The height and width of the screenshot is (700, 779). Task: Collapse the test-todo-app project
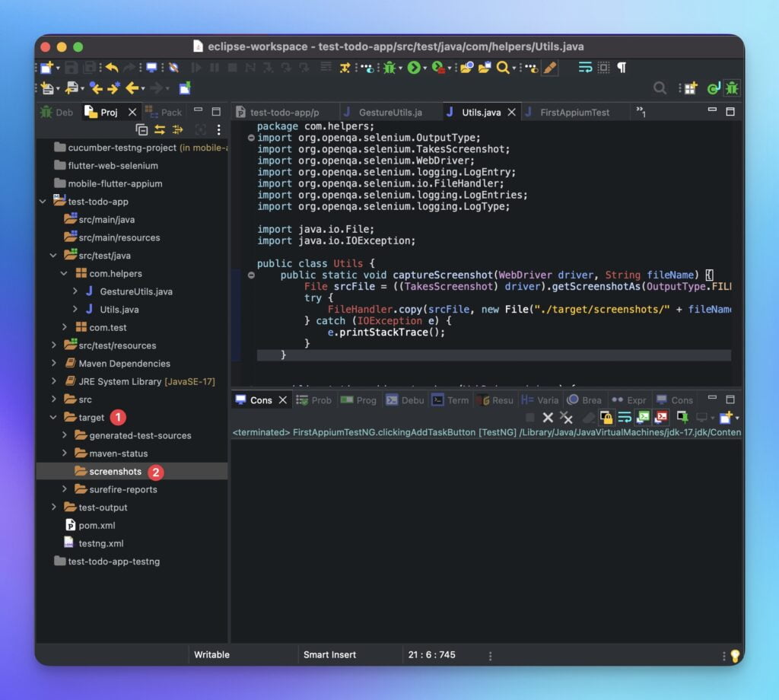(x=43, y=202)
